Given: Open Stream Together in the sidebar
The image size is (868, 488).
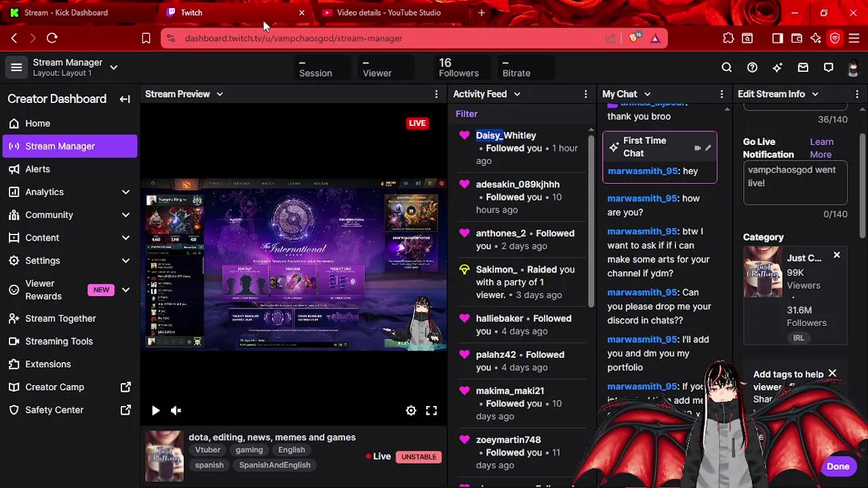Looking at the screenshot, I should 70,319.
